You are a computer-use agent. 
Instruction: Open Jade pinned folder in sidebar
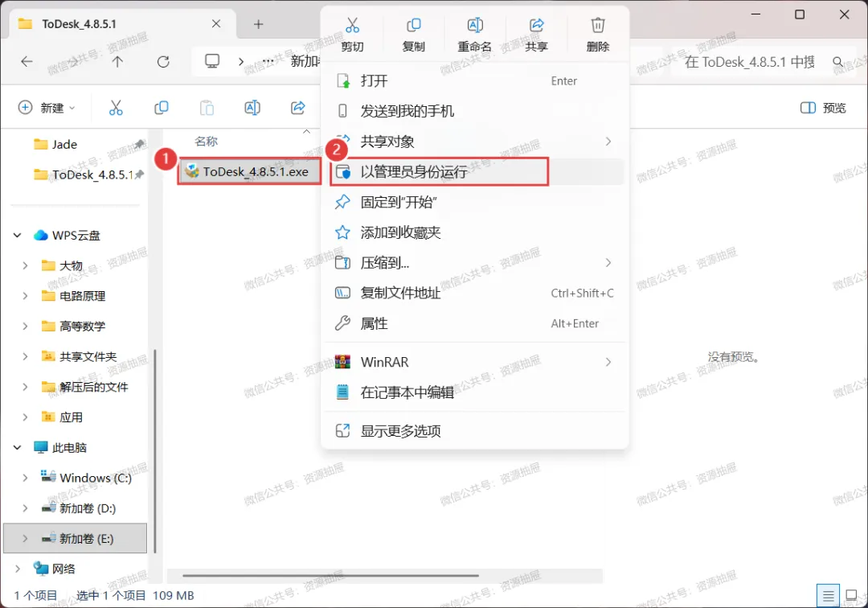[x=64, y=145]
